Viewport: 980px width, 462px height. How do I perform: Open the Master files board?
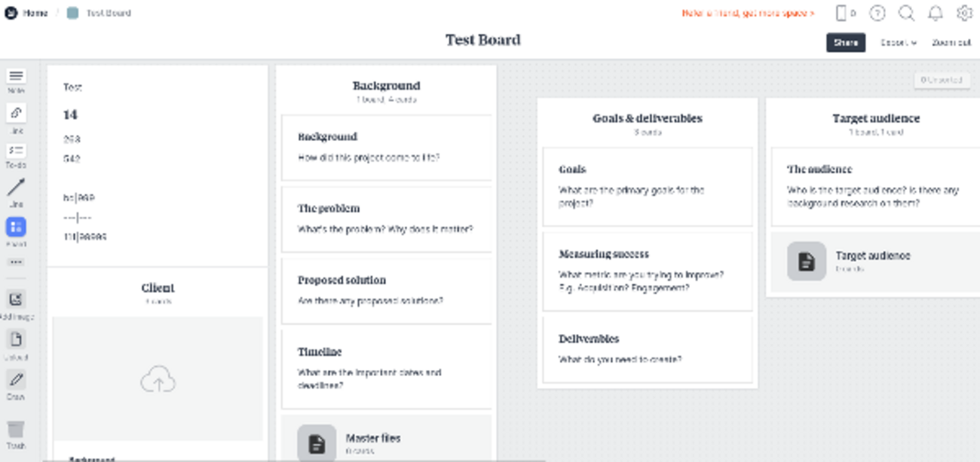[x=372, y=442]
